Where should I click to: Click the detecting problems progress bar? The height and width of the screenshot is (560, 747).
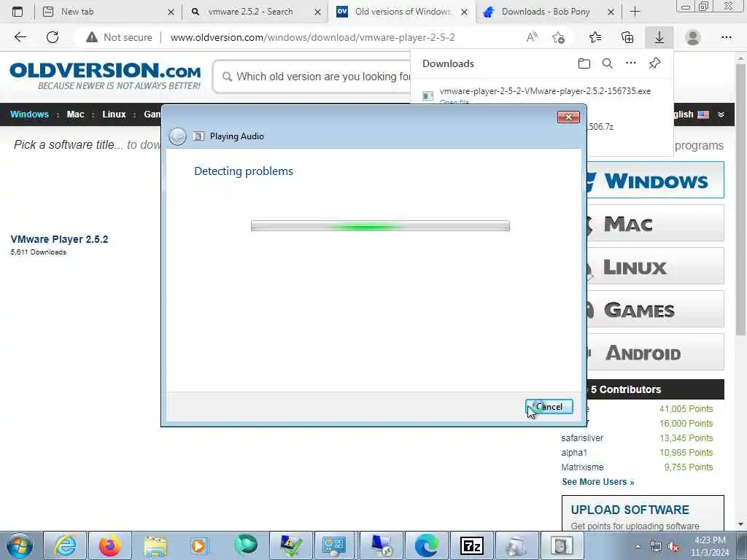(380, 226)
